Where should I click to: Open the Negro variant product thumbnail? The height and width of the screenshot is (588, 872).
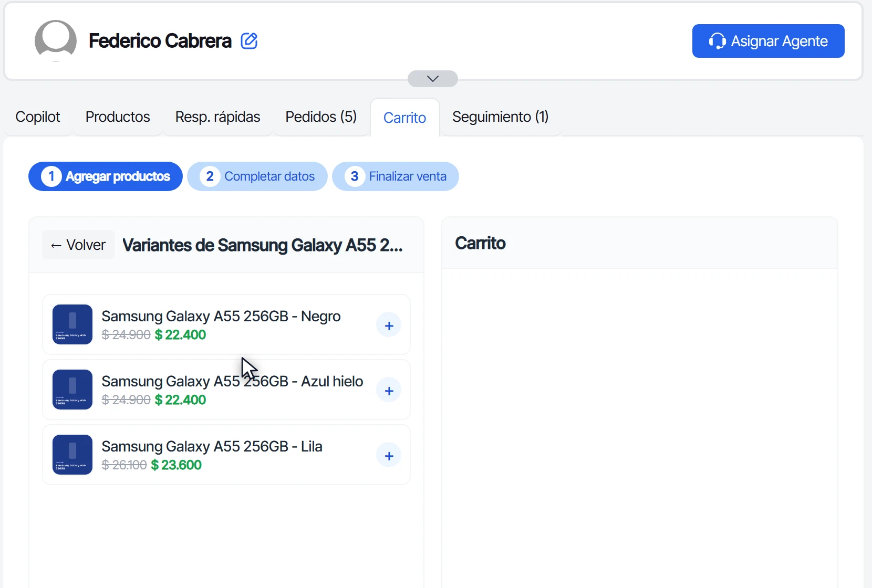coord(72,324)
